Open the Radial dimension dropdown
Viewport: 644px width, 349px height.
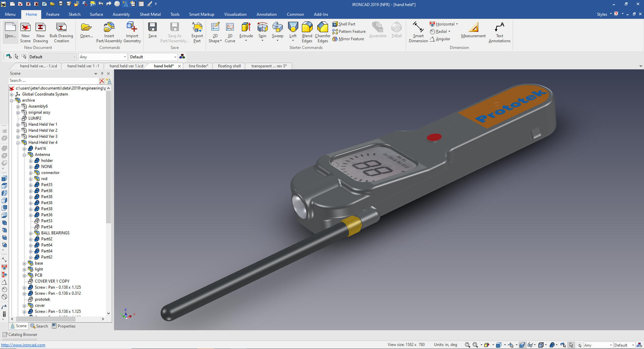[449, 32]
